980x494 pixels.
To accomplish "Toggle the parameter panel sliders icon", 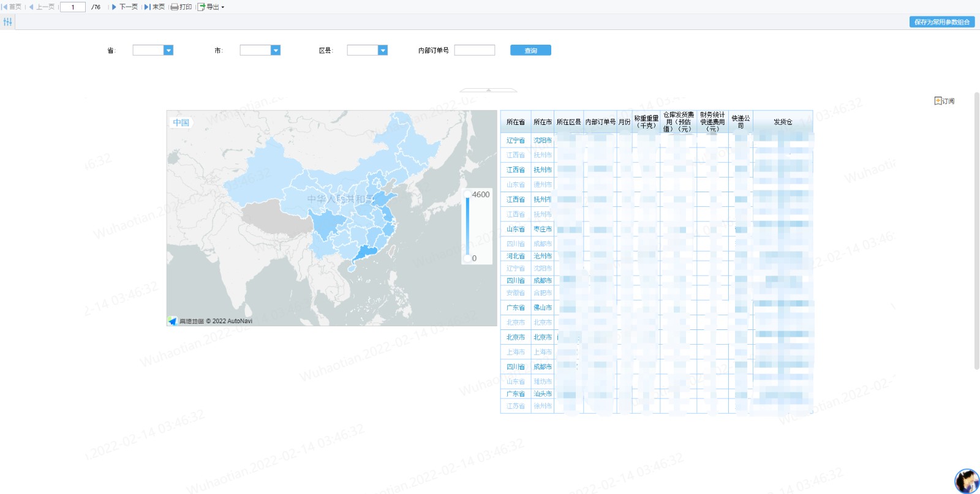I will pos(7,21).
